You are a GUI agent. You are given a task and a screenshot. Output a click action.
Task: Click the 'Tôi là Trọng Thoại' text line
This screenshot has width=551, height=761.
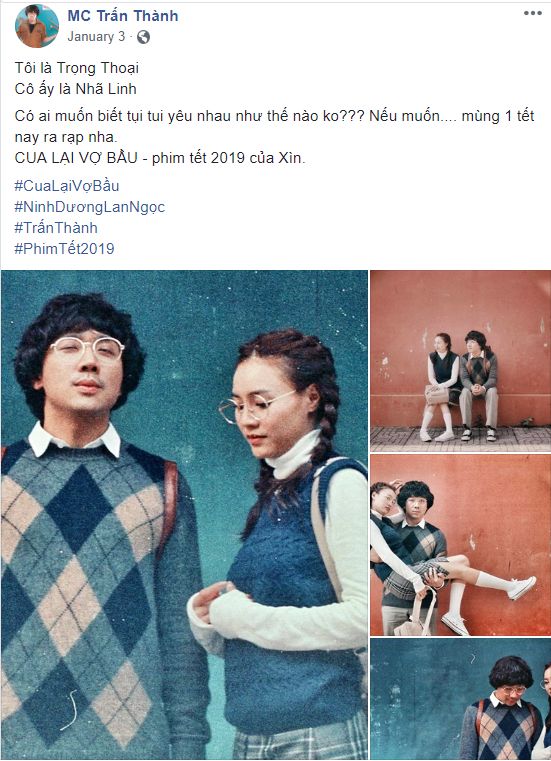click(77, 68)
